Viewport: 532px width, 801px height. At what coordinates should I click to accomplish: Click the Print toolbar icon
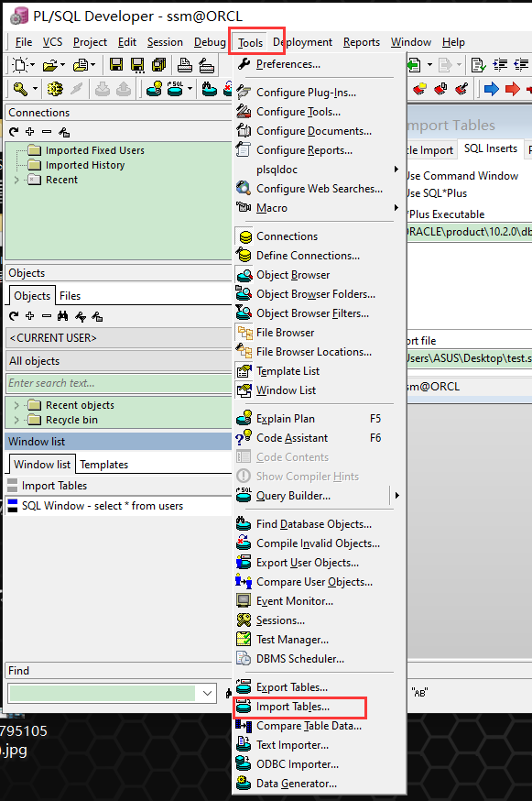184,65
